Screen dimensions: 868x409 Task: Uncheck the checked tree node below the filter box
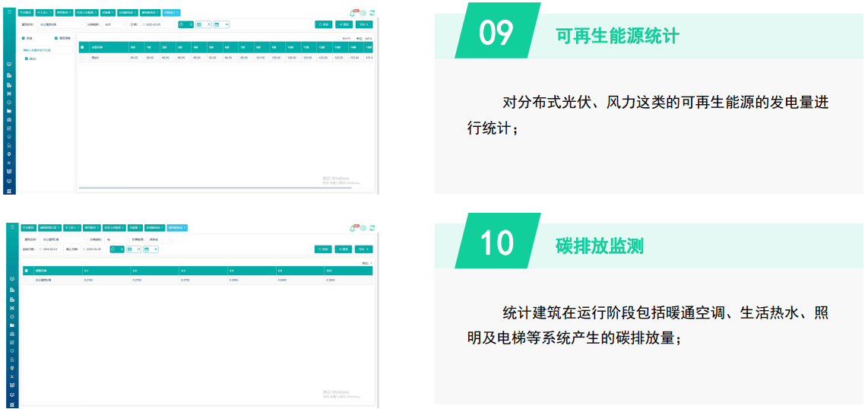coord(26,59)
